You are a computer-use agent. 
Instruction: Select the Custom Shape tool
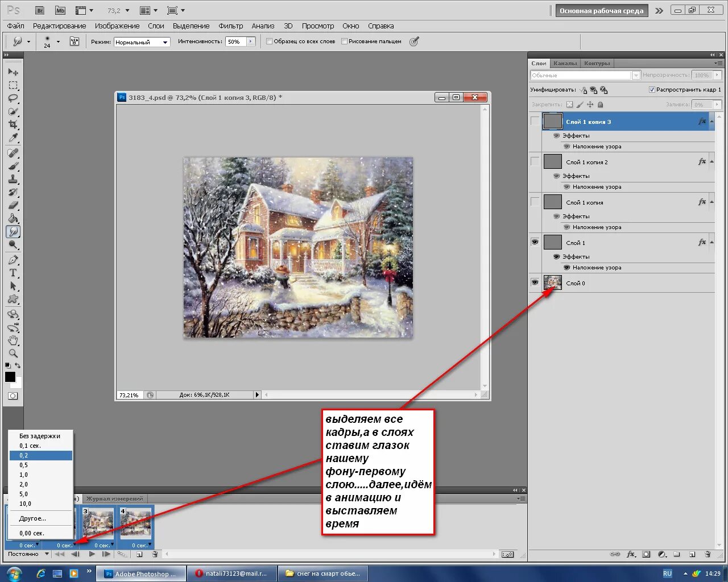click(x=13, y=299)
